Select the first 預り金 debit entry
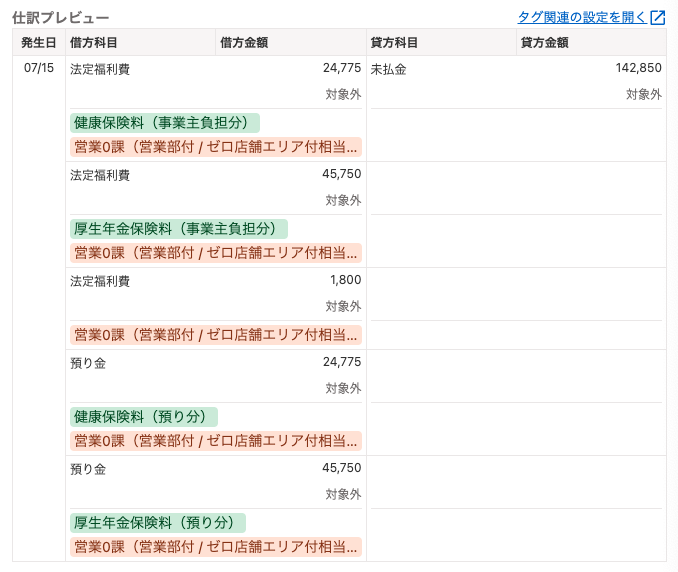Viewport: 678px width, 572px height. (88, 363)
